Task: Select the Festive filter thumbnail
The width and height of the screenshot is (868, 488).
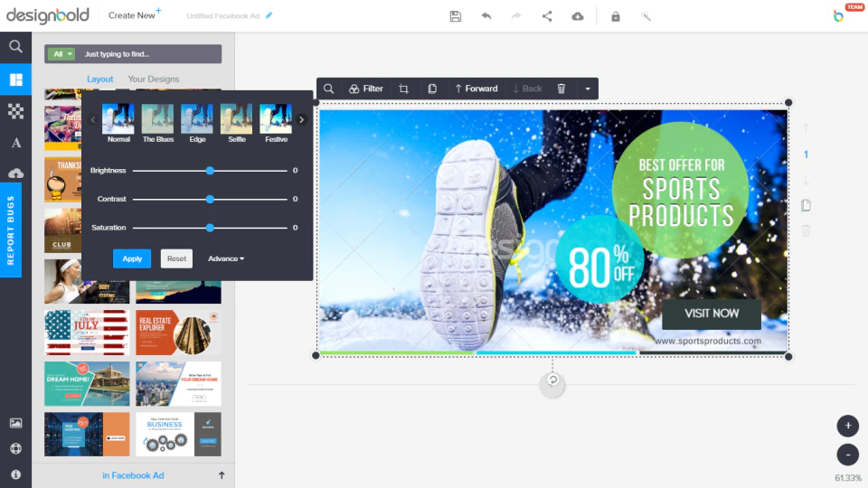Action: [x=276, y=123]
